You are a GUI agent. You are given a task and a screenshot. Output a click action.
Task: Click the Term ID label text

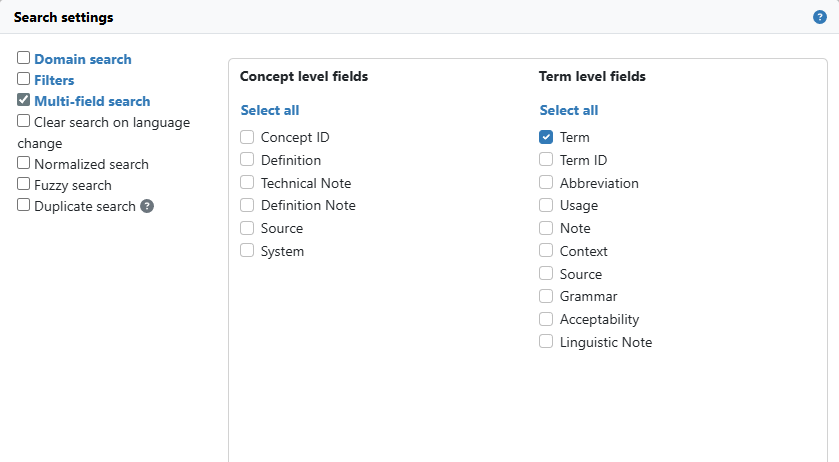[583, 160]
